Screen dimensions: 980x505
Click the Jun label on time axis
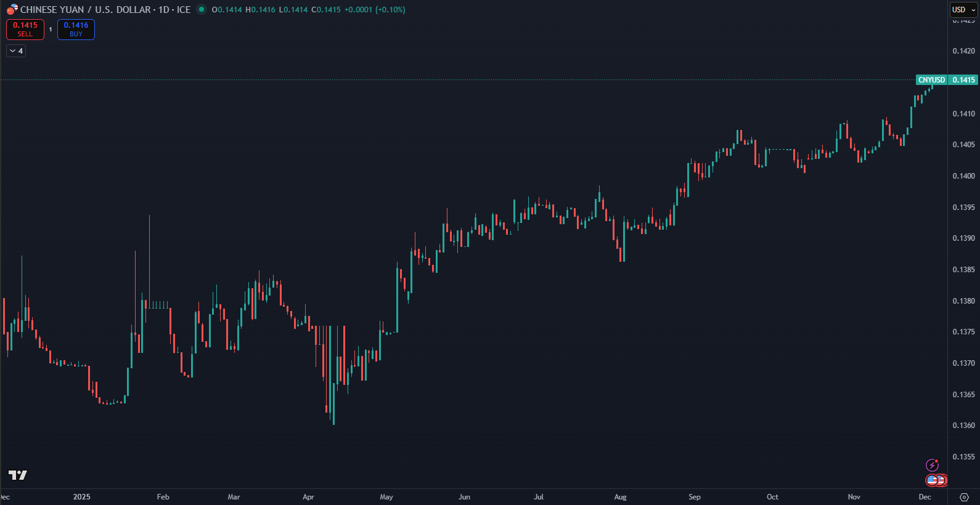coord(465,497)
